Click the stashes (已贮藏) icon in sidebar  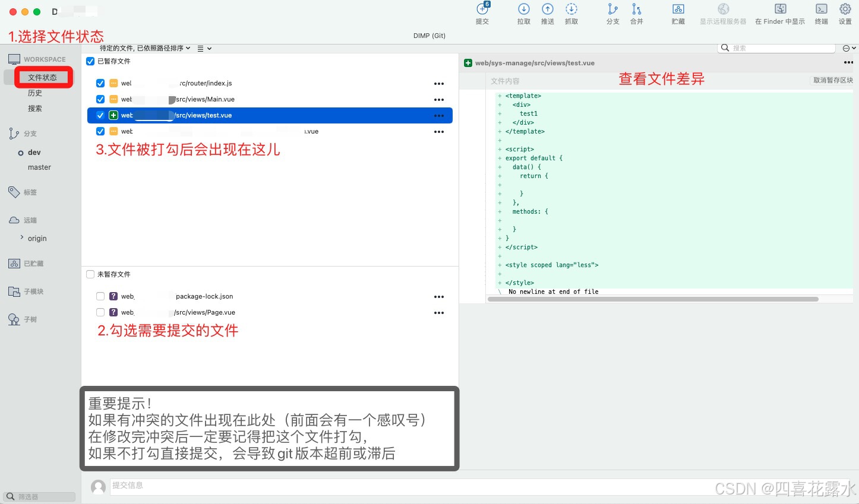tap(14, 264)
